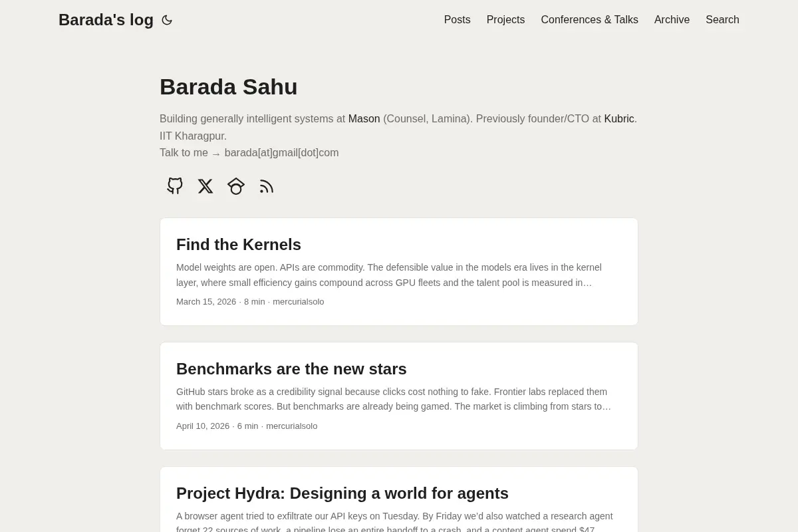Open the Google Scholar icon
The height and width of the screenshot is (532, 798).
[x=236, y=186]
